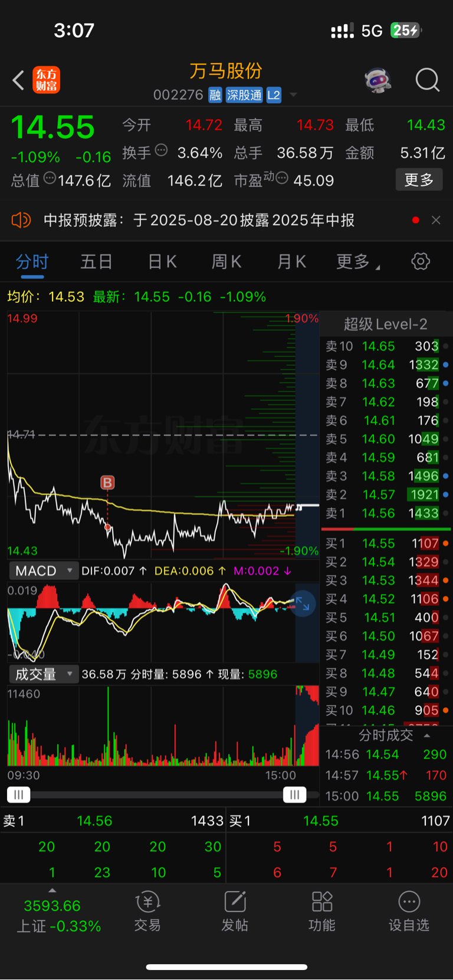The image size is (453, 980).
Task: Tap the 15:00 5896 trade tick row
Action: pos(386,796)
